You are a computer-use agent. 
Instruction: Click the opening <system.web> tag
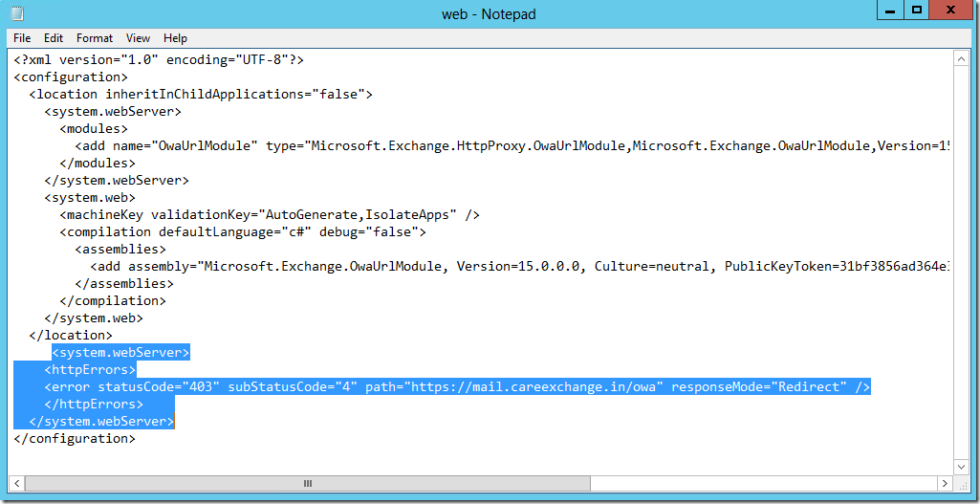[x=90, y=198]
